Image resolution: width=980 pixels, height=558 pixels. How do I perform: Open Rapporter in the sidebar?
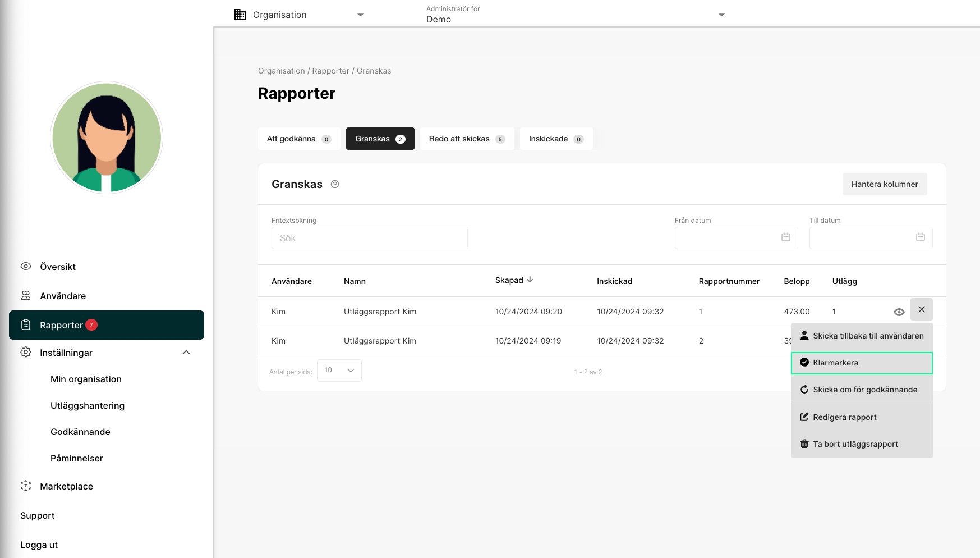[x=107, y=325]
